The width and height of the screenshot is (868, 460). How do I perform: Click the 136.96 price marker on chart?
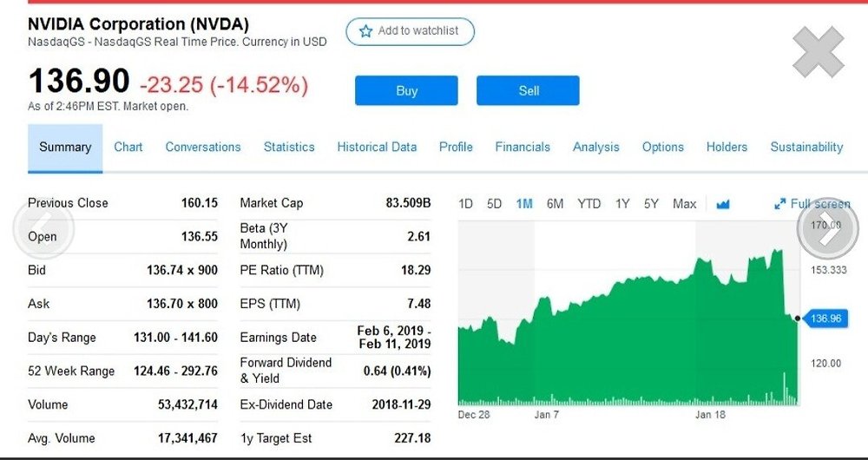(825, 319)
